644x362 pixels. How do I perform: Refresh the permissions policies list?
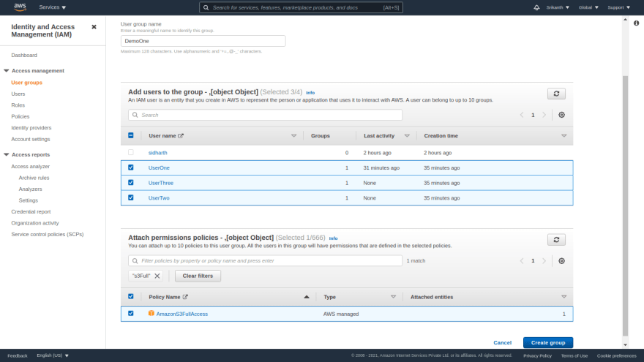[556, 240]
